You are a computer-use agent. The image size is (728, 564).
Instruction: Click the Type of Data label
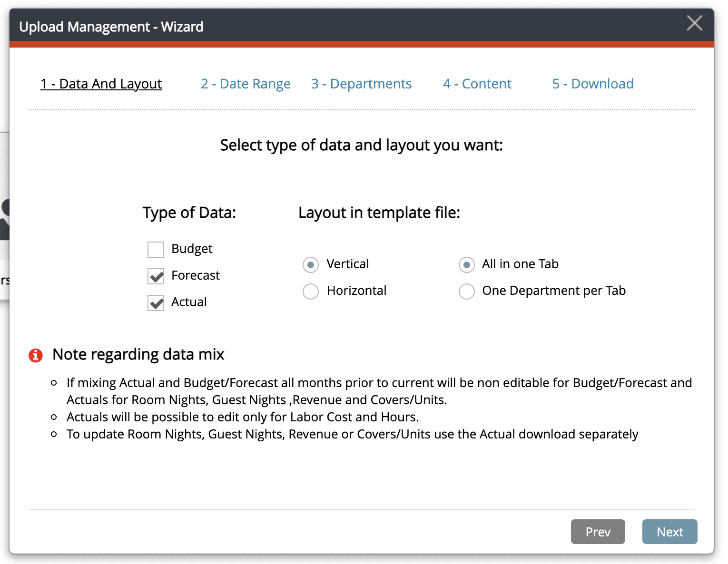click(189, 213)
